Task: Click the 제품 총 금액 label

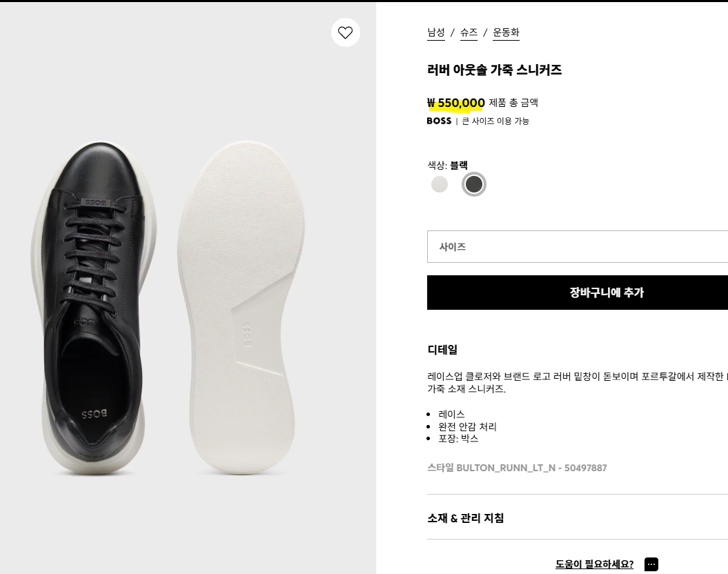Action: point(513,103)
